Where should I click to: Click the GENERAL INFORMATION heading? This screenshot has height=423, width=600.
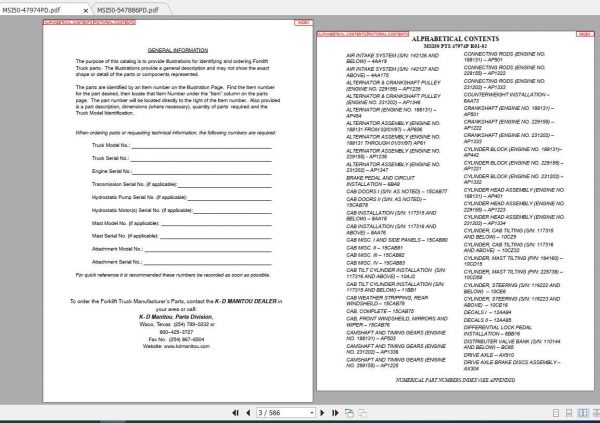178,50
